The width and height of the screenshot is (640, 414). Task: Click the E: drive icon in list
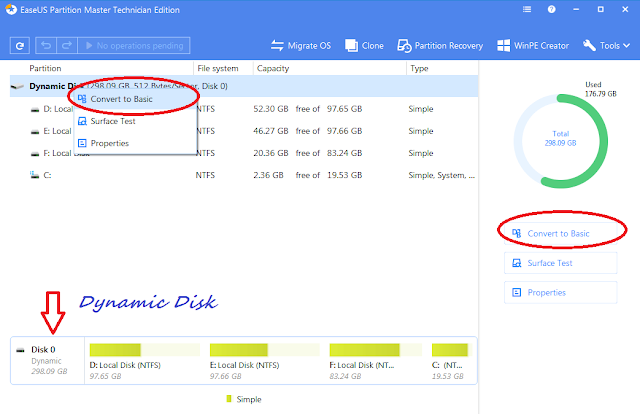[x=35, y=131]
